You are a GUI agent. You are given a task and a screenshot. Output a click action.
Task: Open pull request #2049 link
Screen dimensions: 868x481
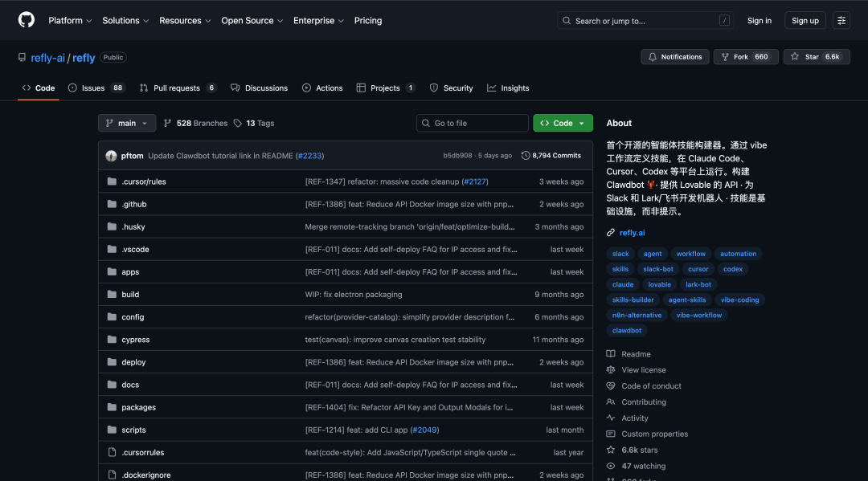coord(424,430)
